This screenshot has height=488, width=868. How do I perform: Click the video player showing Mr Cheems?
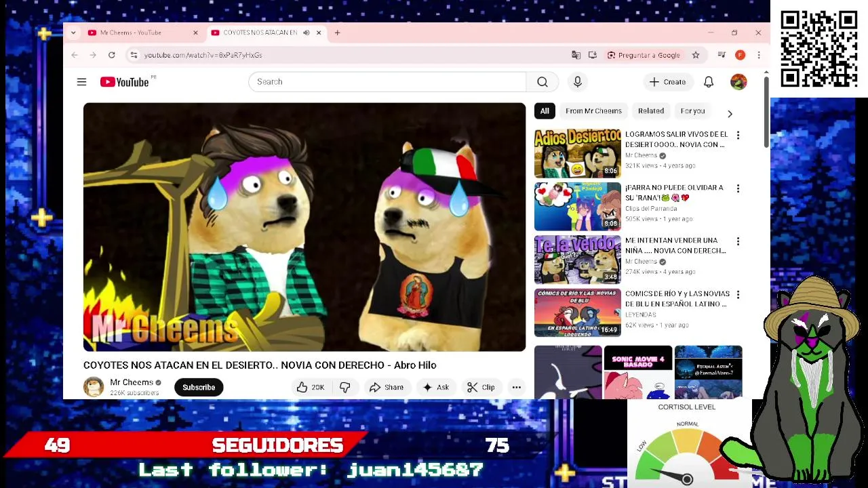pos(304,227)
